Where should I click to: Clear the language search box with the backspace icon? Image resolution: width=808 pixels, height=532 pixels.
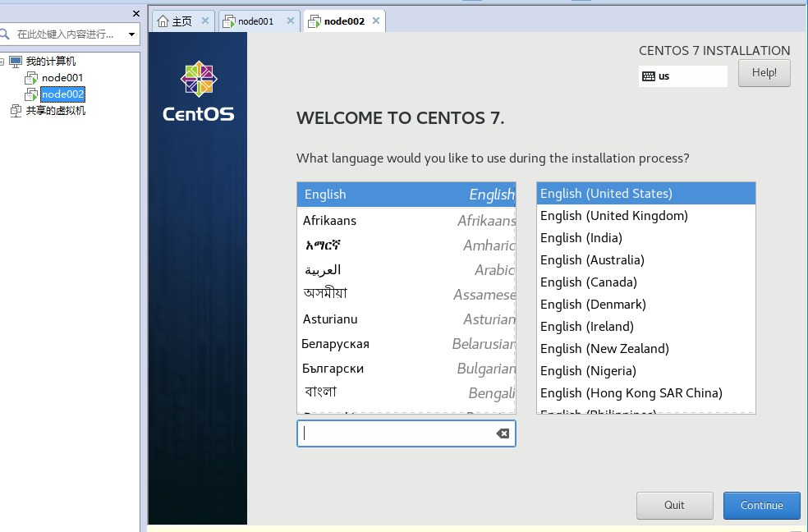(x=503, y=433)
